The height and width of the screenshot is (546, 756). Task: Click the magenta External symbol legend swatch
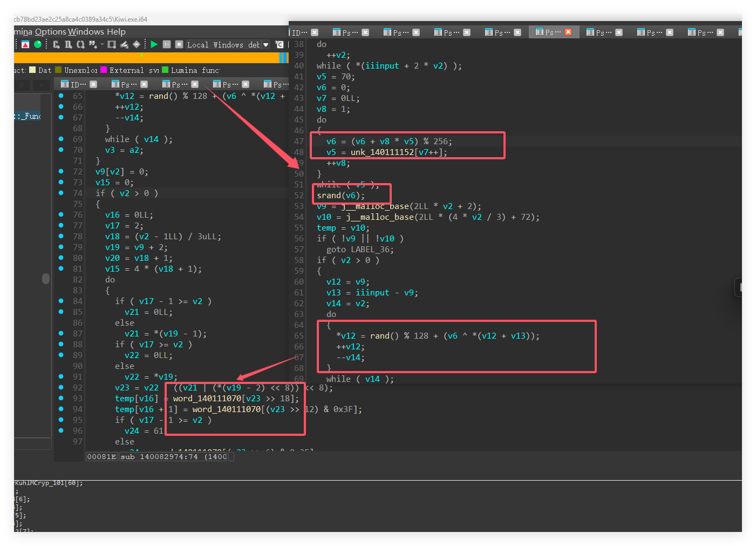click(x=104, y=70)
